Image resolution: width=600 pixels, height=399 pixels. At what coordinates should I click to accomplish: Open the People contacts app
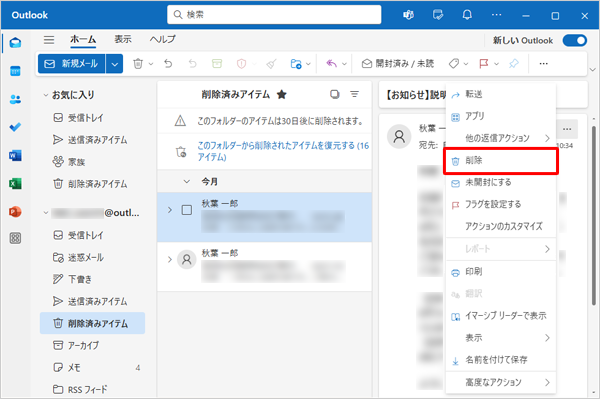click(15, 99)
